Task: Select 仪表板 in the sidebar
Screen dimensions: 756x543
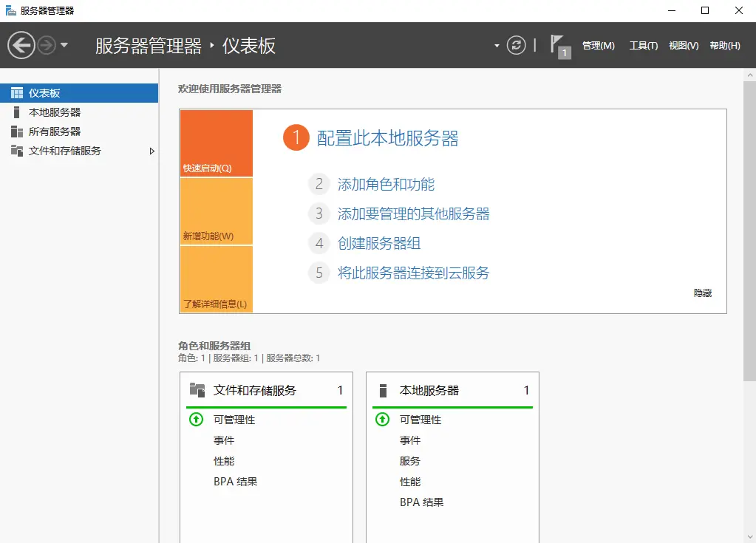Action: click(79, 93)
